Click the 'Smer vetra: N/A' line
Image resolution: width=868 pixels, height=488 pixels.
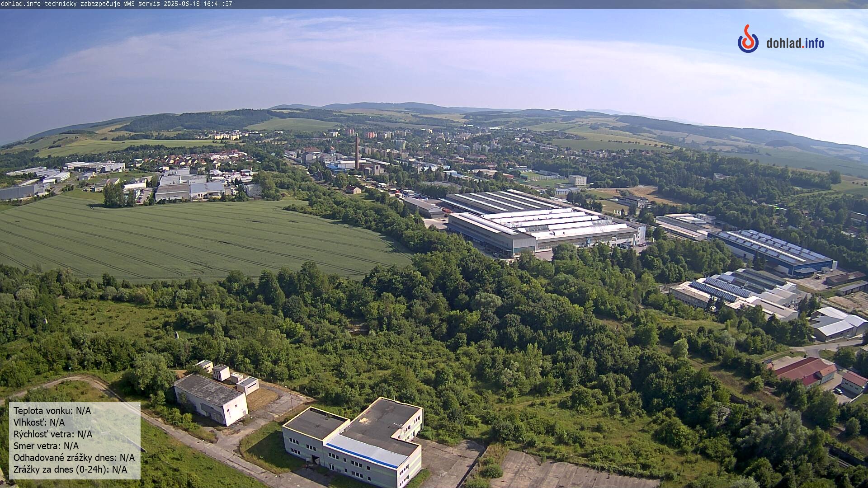click(46, 446)
